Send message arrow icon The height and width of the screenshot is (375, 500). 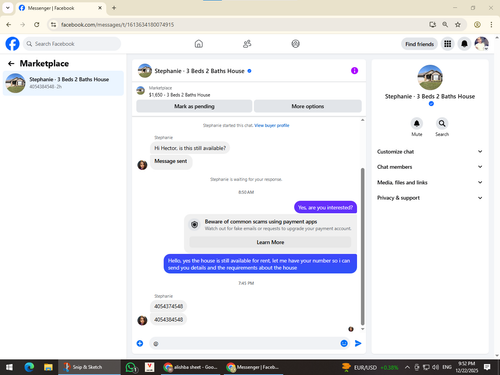click(x=358, y=343)
